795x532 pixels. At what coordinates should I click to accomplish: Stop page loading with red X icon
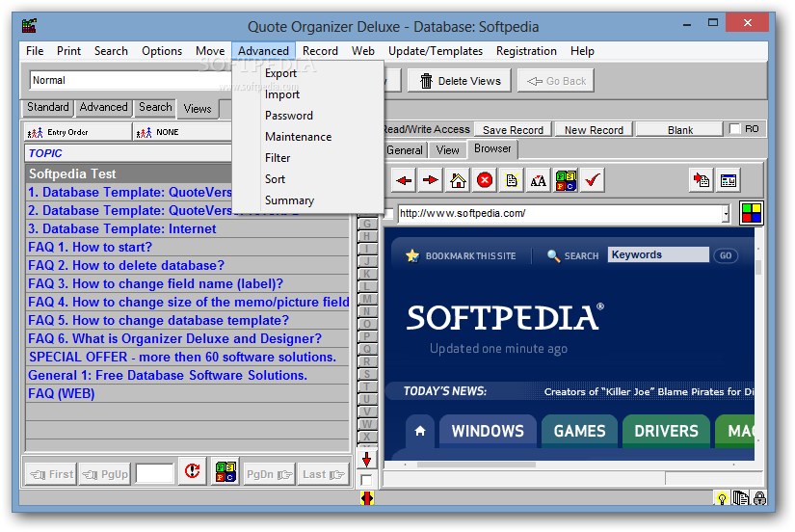485,180
